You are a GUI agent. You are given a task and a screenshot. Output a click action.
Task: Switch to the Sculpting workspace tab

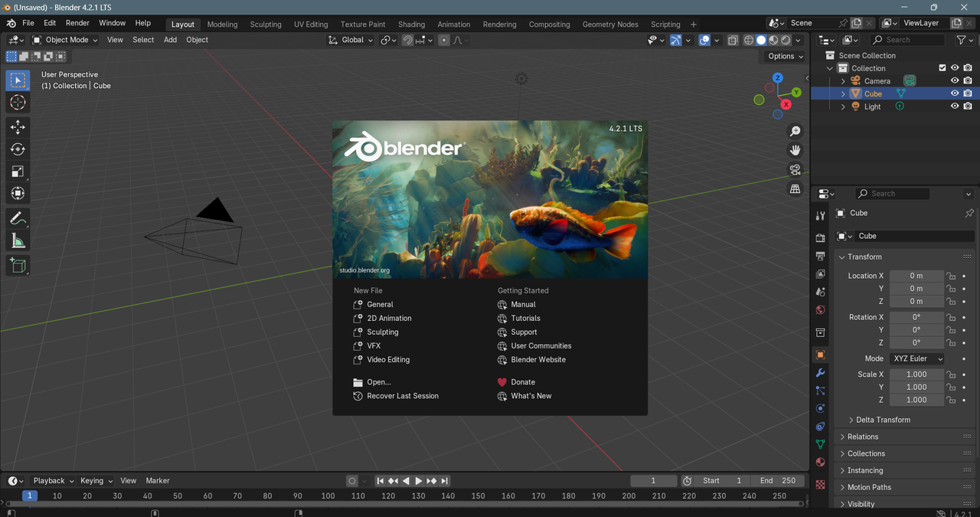pos(266,25)
